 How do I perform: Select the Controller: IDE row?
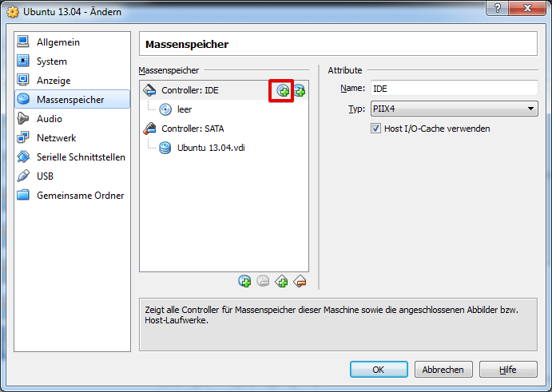[224, 90]
